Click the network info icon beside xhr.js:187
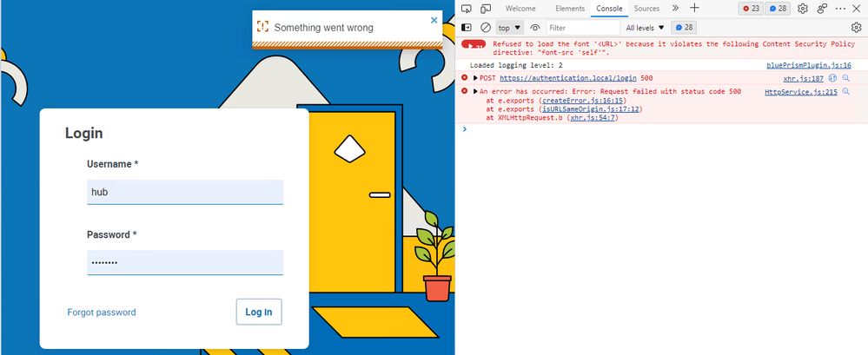 [x=832, y=78]
